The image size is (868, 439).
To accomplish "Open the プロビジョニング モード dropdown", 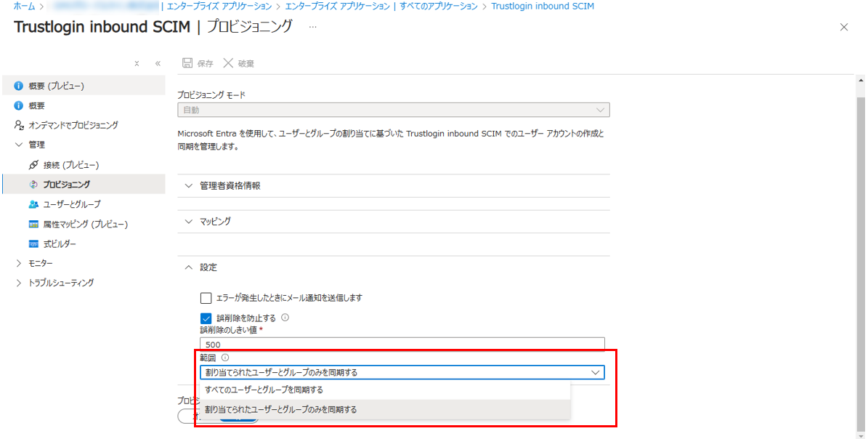I will click(394, 110).
